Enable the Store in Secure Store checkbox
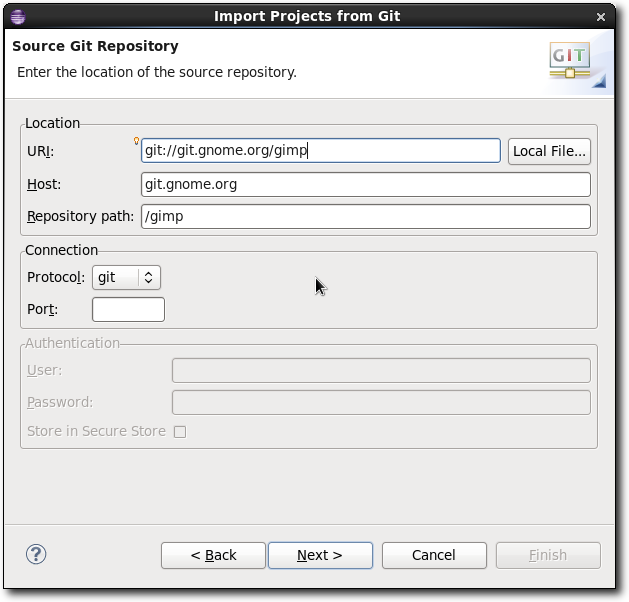The width and height of the screenshot is (629, 602). 180,432
